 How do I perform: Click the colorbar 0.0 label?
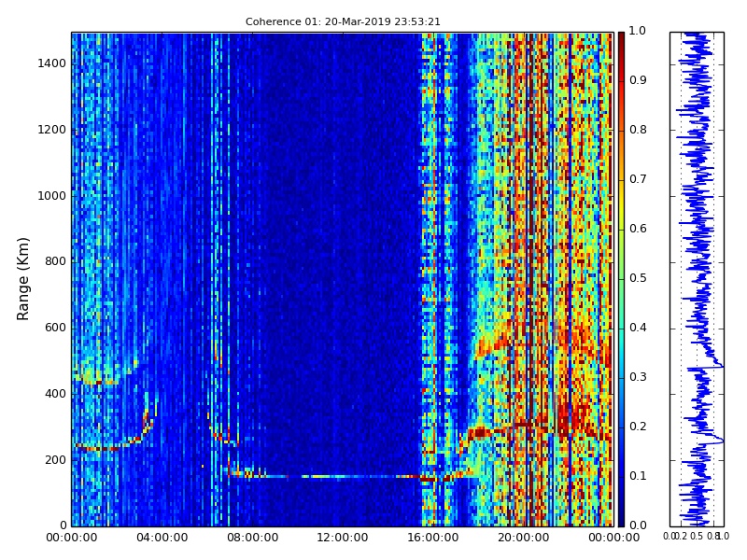[638, 525]
